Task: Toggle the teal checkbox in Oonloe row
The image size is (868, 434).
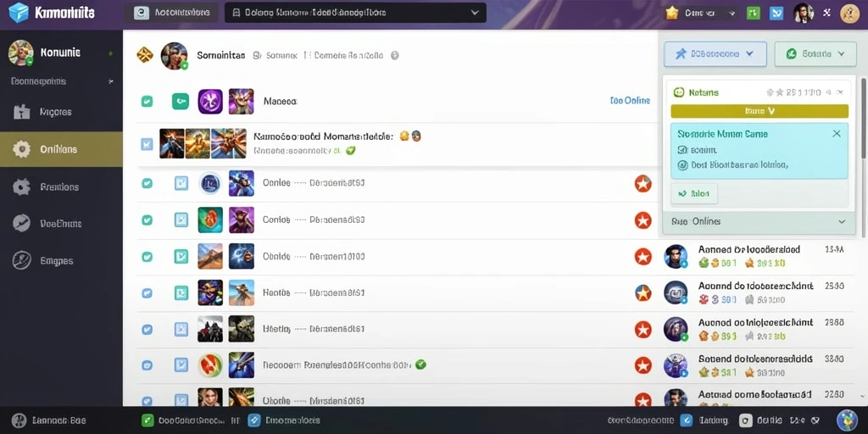Action: coord(147,183)
